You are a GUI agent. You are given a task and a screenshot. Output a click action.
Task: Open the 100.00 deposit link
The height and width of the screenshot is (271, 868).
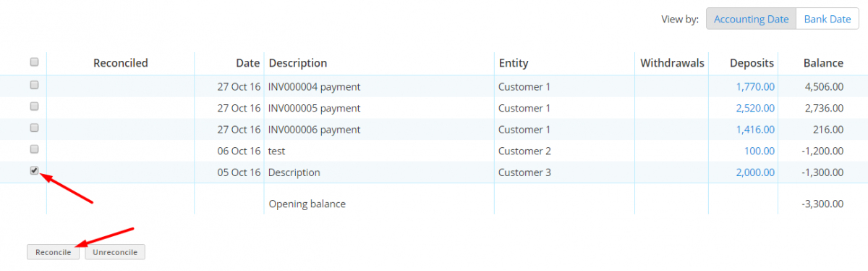point(759,151)
